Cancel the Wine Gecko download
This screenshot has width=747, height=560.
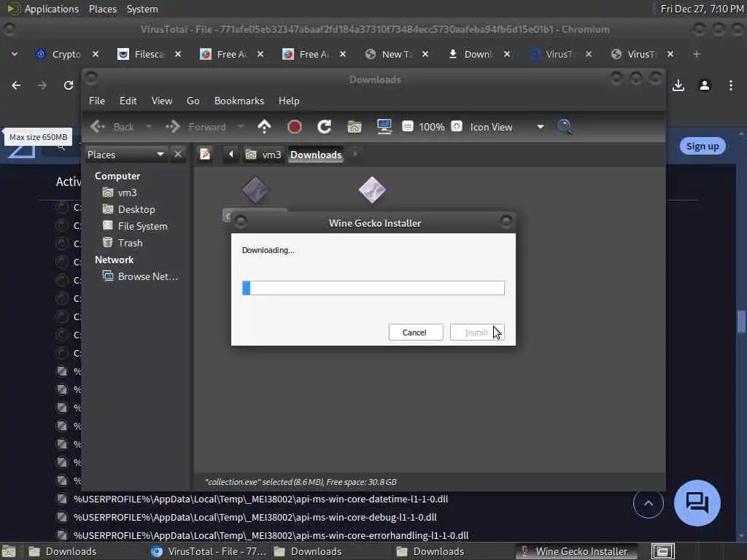click(415, 332)
